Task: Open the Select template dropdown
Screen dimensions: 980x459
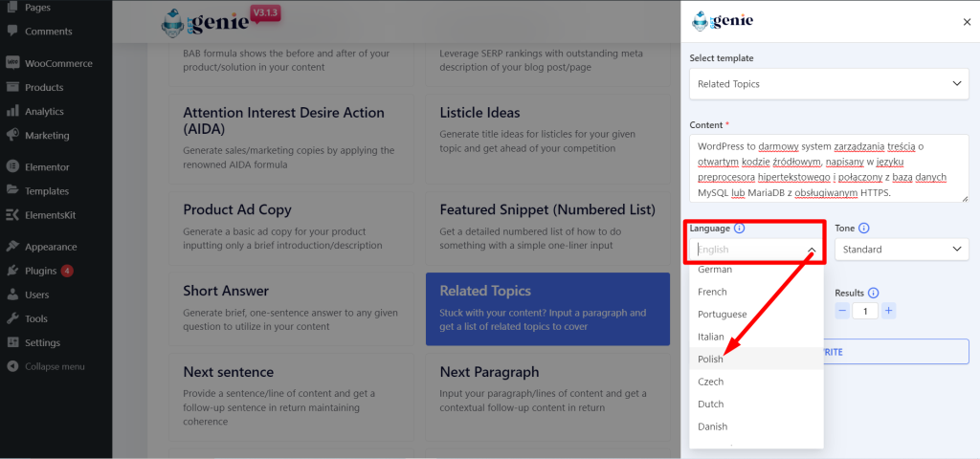Action: (x=829, y=84)
